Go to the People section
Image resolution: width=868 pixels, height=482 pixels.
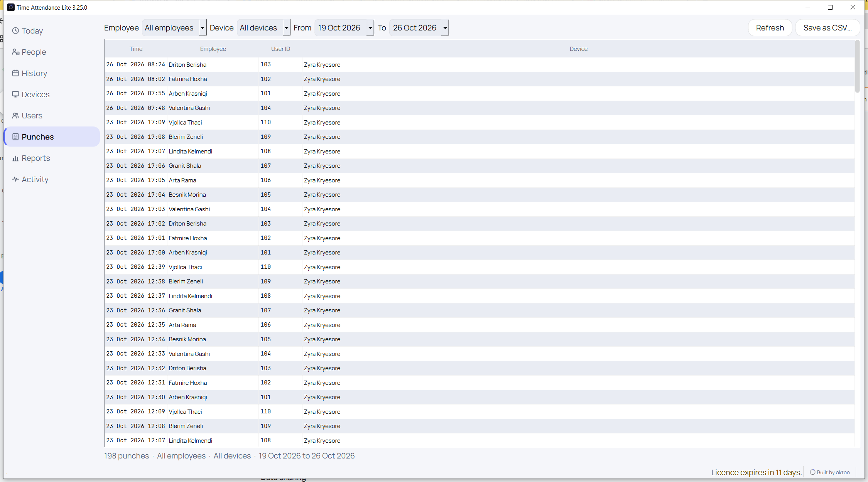(52, 52)
